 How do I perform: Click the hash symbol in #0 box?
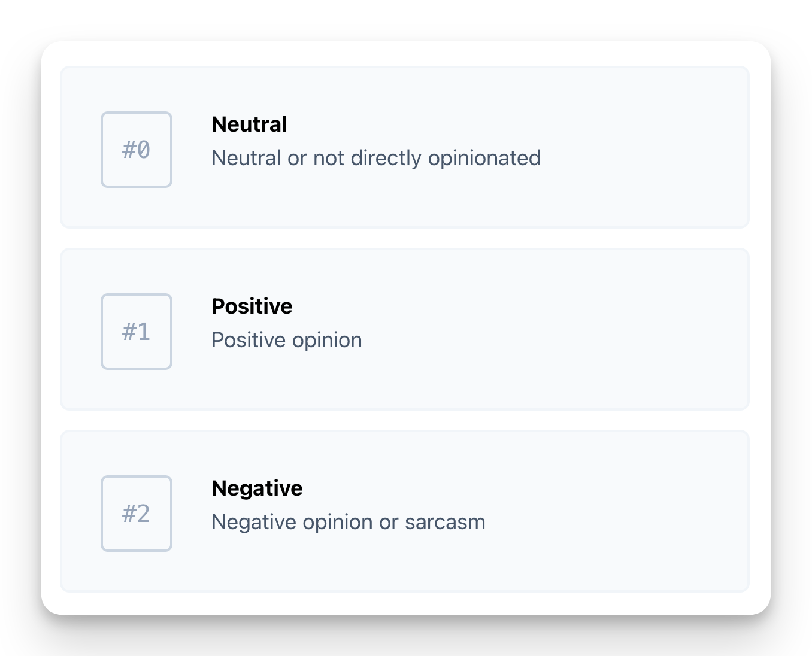coord(129,150)
